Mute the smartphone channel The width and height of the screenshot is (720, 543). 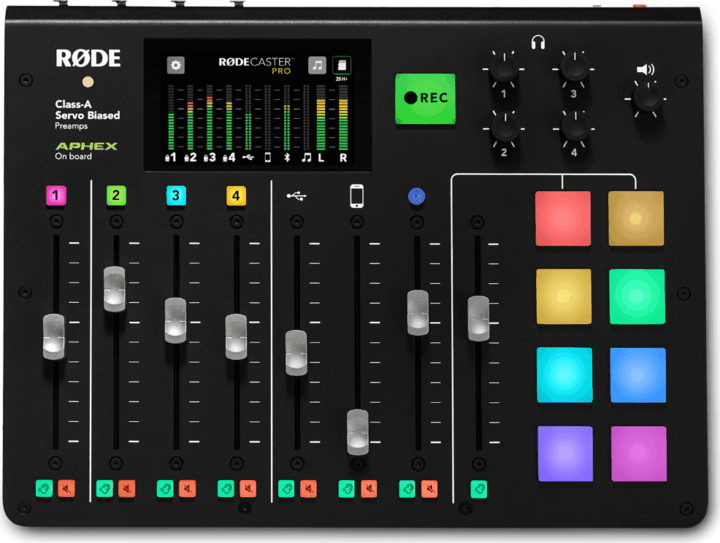click(x=369, y=489)
